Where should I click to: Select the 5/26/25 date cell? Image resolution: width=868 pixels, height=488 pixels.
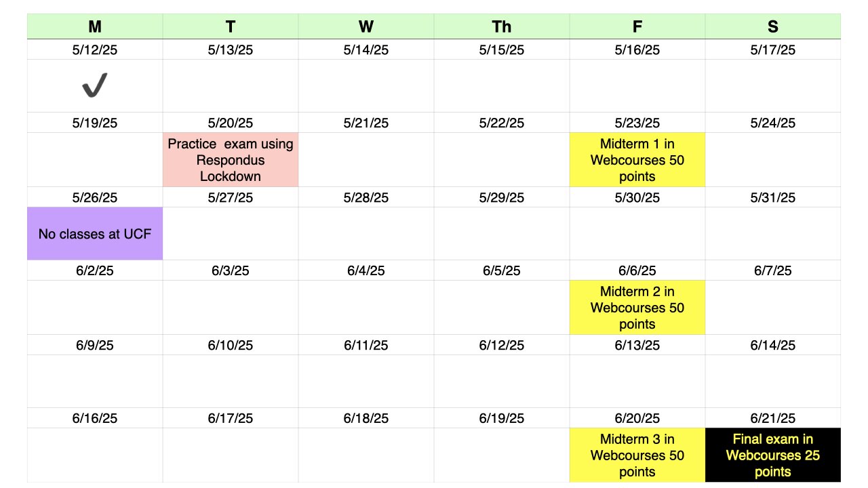coord(95,197)
